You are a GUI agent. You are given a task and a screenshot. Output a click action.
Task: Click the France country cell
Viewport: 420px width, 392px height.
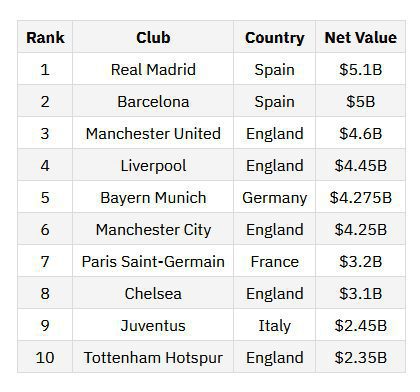tap(274, 261)
